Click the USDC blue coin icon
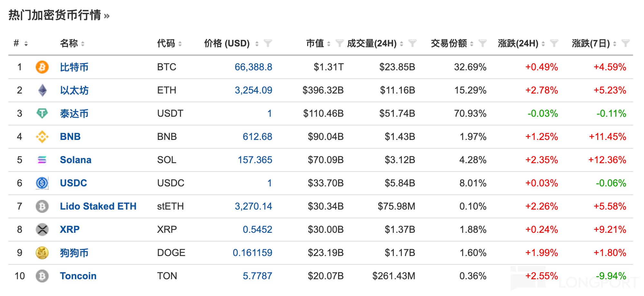Viewport: 644px width, 296px height. click(42, 183)
